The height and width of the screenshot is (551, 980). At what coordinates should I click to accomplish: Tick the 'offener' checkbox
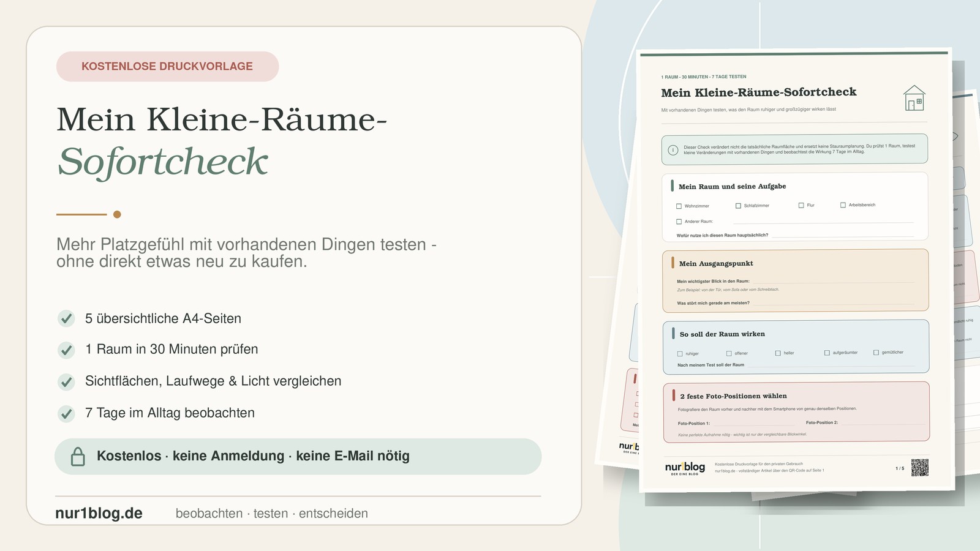click(x=729, y=353)
